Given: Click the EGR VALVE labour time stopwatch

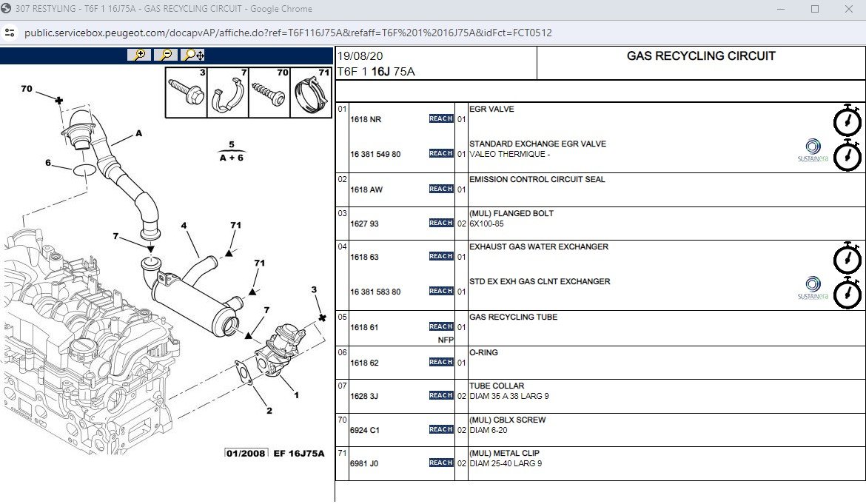Looking at the screenshot, I should coord(847,120).
